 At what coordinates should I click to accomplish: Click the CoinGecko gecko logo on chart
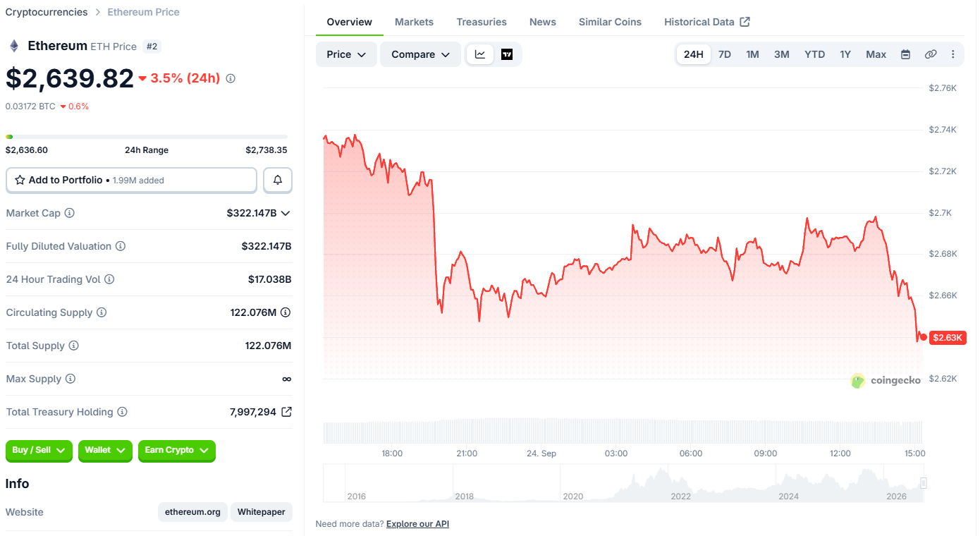[858, 381]
